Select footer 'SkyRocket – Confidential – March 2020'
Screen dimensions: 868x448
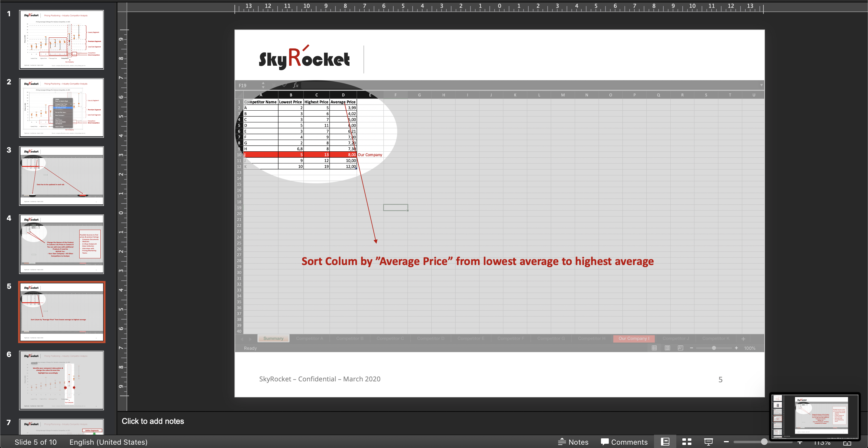[319, 379]
